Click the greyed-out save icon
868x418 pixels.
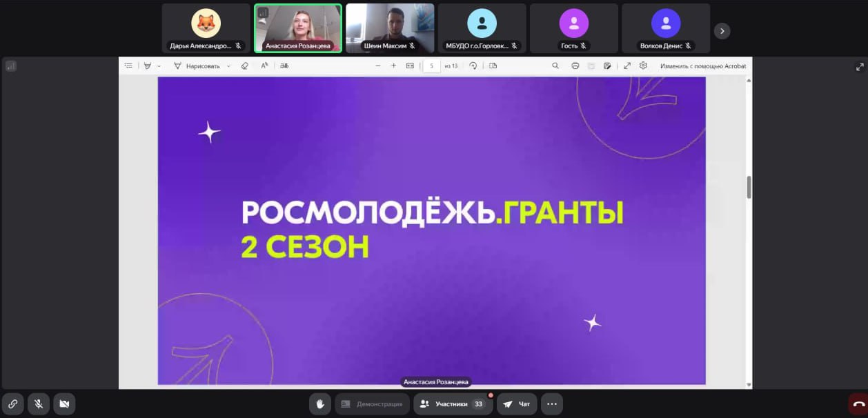point(591,66)
